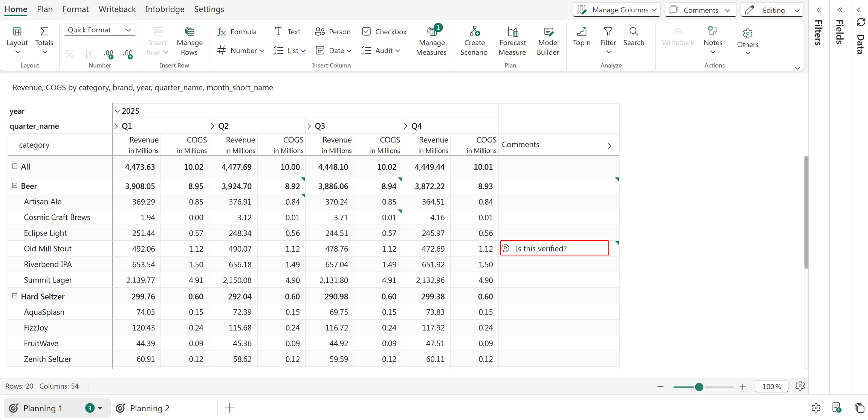Viewport: 868px width, 420px height.
Task: Click the 'Is this verified?' comment cell
Action: [554, 248]
